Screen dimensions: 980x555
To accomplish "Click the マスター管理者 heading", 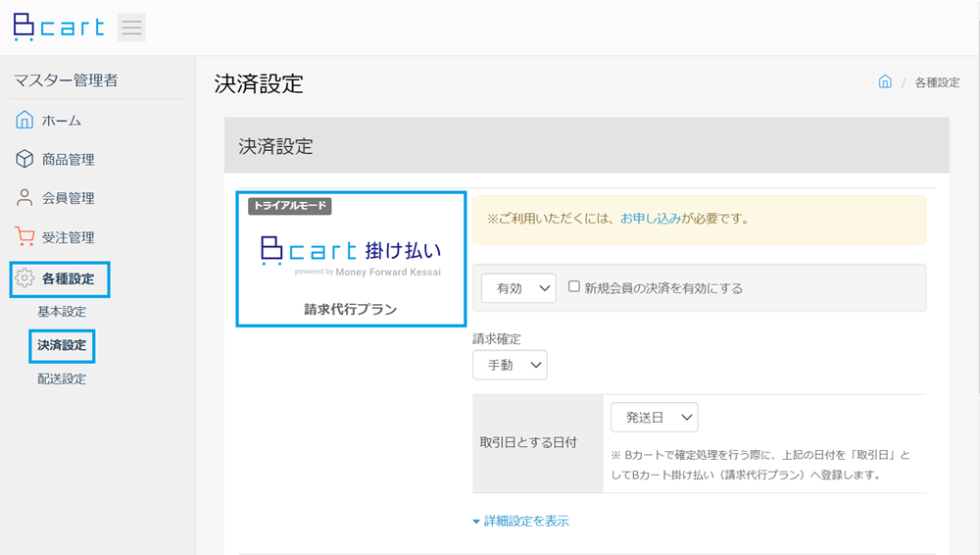I will pyautogui.click(x=66, y=80).
